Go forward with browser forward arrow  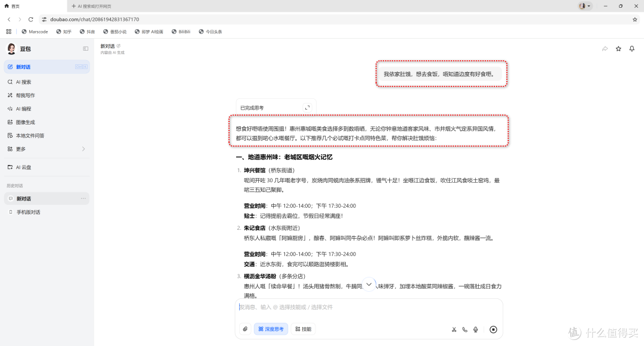tap(20, 19)
